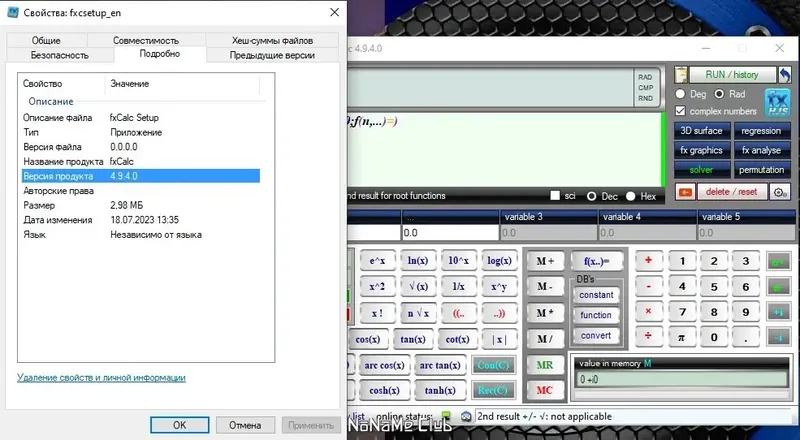Click the factorial x! key
Image resolution: width=800 pixels, height=440 pixels.
click(x=378, y=313)
